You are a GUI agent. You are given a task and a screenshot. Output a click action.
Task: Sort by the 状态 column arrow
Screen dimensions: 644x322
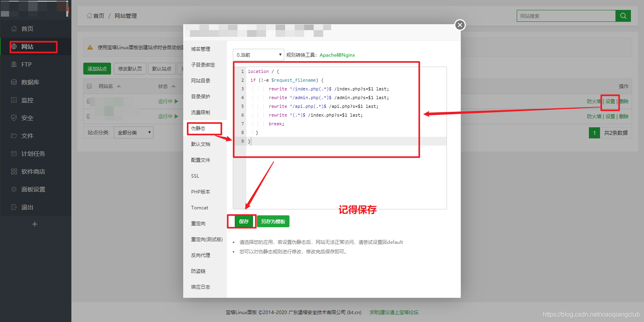[173, 86]
